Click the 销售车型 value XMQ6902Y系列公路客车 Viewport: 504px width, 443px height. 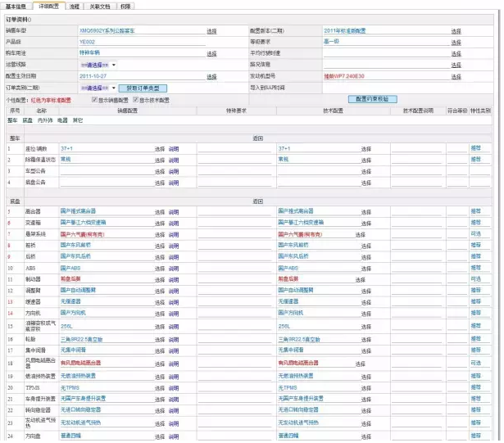point(107,31)
